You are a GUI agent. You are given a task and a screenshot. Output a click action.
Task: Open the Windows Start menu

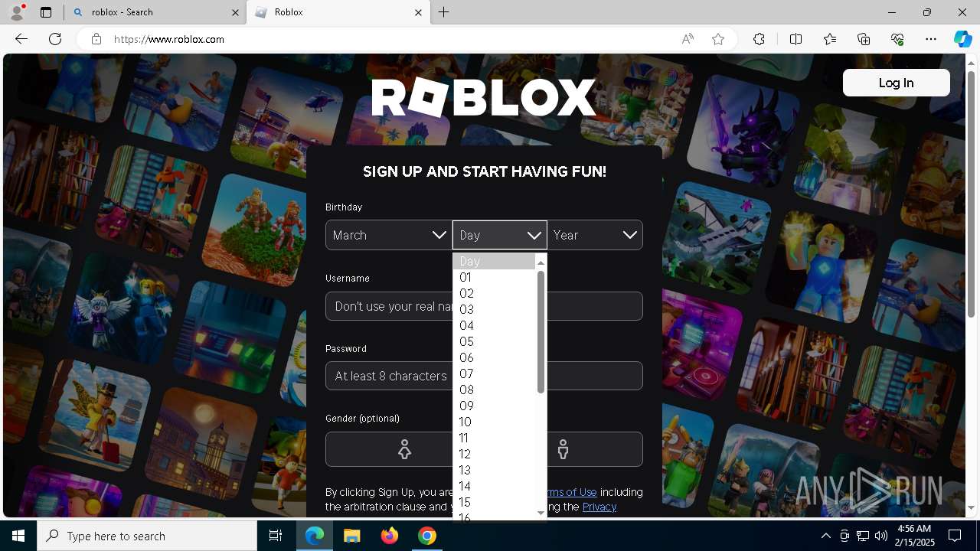18,536
